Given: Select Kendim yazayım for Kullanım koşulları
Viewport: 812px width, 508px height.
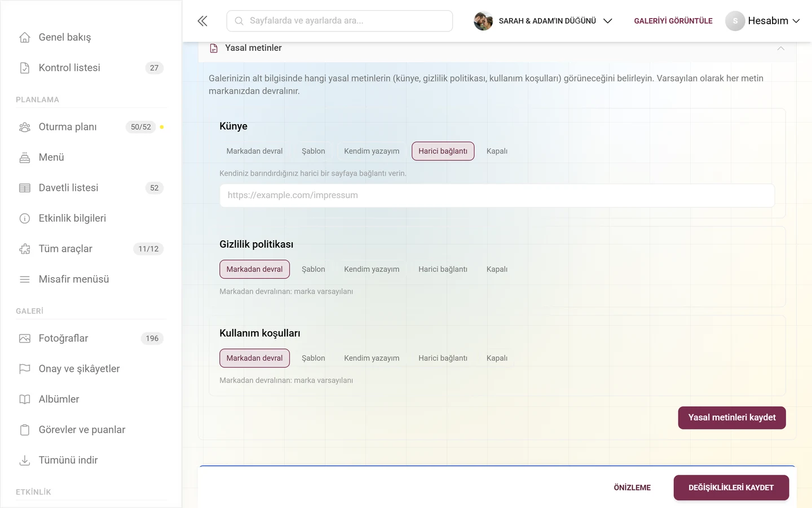Looking at the screenshot, I should pyautogui.click(x=372, y=358).
